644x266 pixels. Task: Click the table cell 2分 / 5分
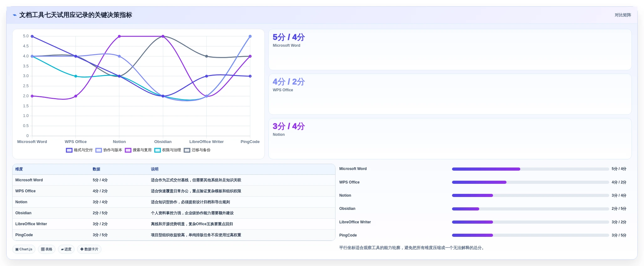100,213
